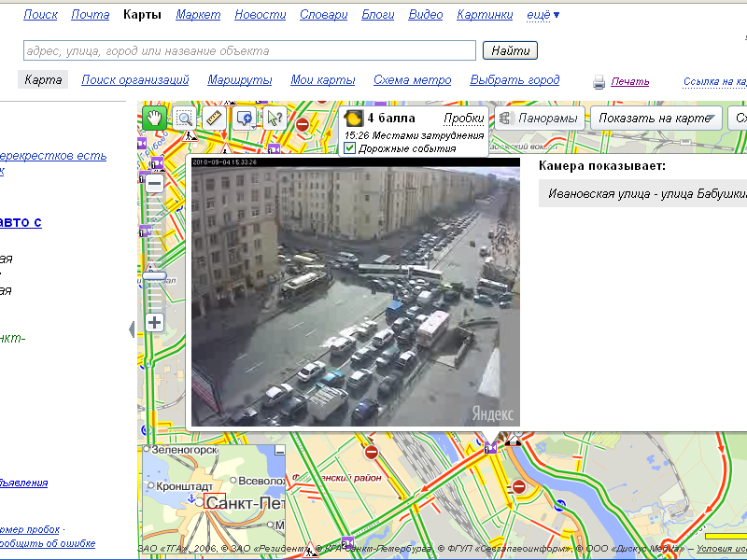Toggle the Пробки traffic layer
This screenshot has height=560, width=747.
pyautogui.click(x=464, y=119)
